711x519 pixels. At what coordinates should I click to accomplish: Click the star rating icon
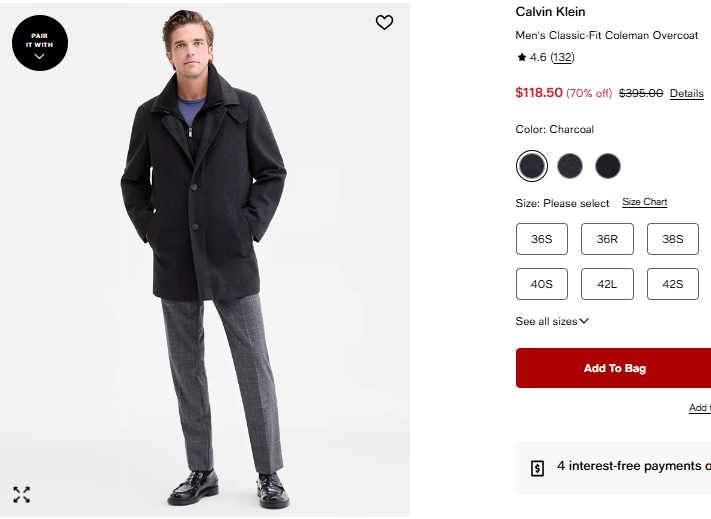click(521, 58)
